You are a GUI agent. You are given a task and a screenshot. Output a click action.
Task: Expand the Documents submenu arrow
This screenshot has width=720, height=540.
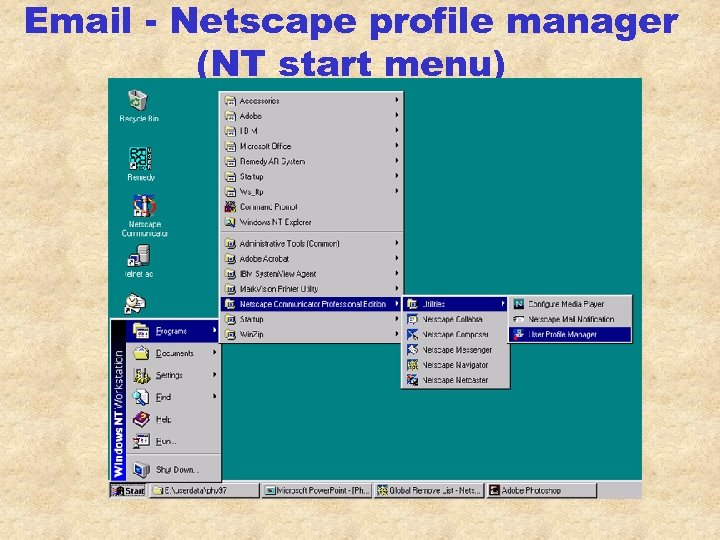(x=214, y=352)
